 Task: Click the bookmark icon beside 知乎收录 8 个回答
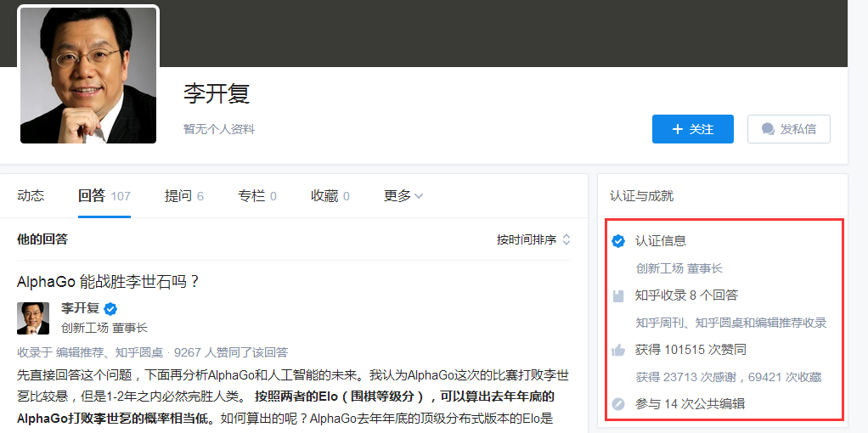point(618,296)
